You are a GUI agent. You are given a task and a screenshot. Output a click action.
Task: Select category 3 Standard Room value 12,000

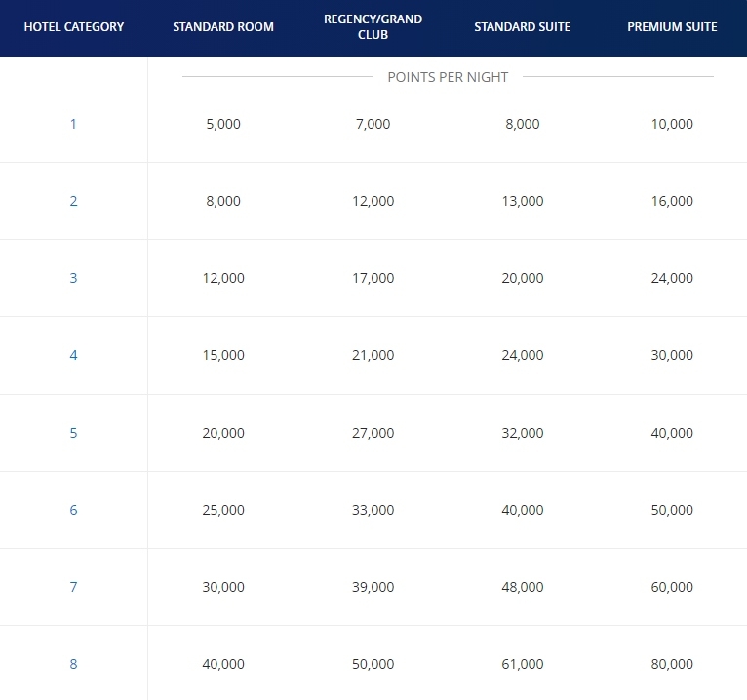tap(223, 278)
